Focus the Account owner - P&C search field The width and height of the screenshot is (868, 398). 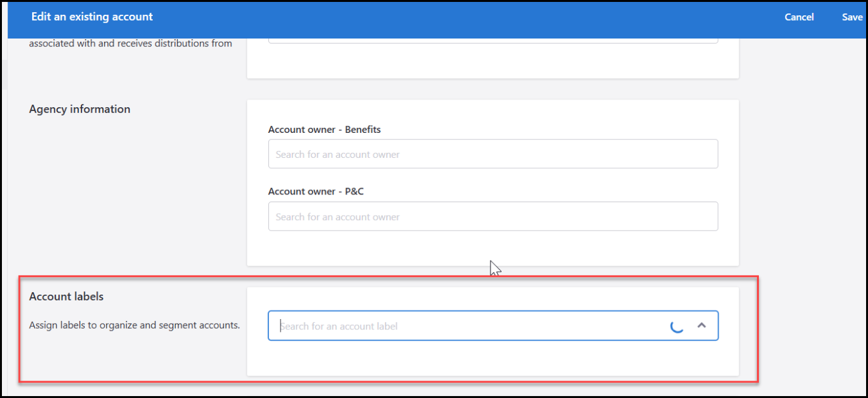tap(493, 216)
